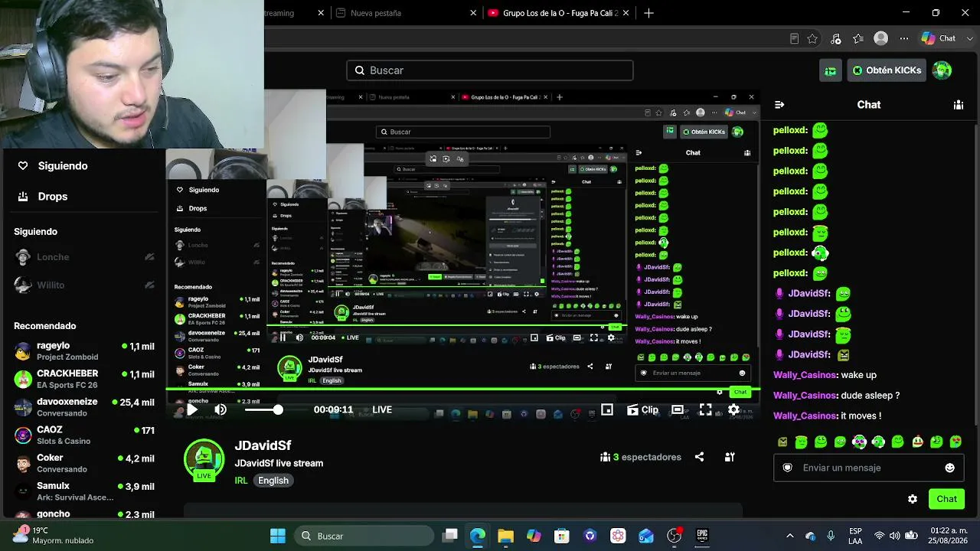
Task: Open followed channel Lonche
Action: click(x=84, y=257)
